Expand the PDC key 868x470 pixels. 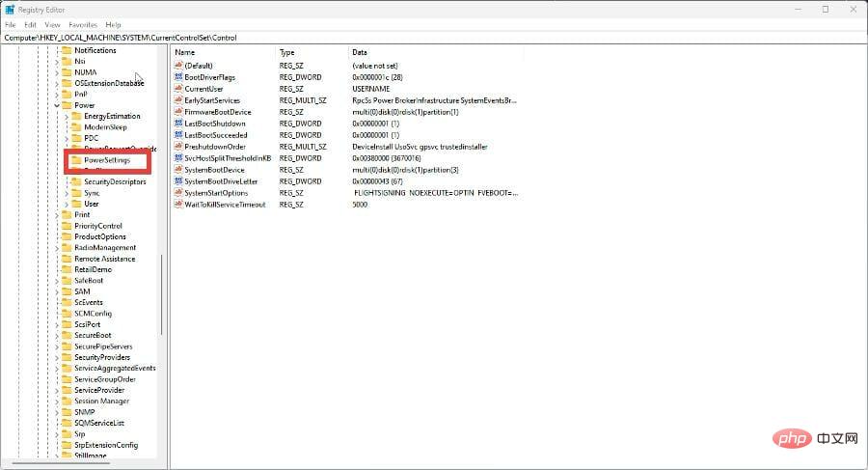67,138
